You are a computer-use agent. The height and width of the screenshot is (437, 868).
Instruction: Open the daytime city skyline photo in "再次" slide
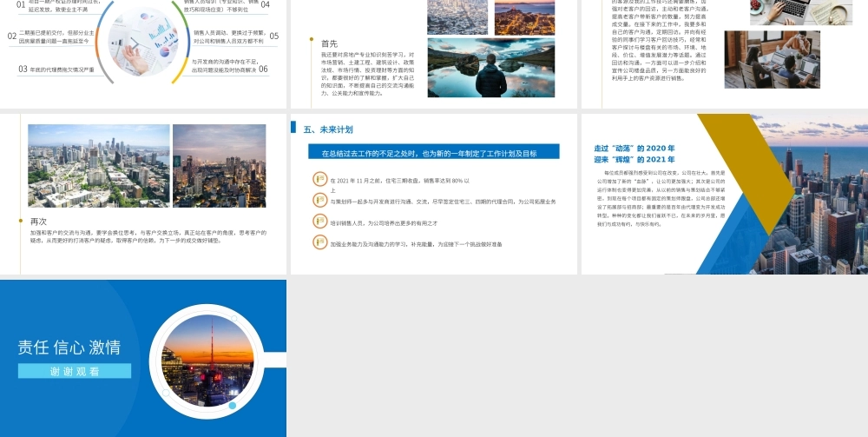coord(99,166)
